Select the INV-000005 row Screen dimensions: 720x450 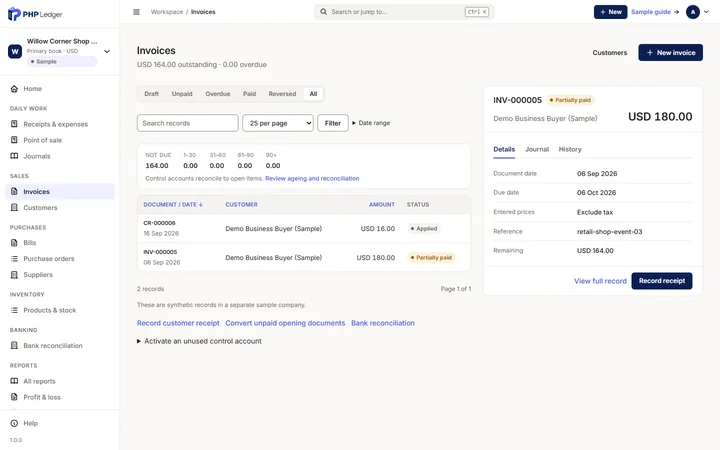click(304, 257)
